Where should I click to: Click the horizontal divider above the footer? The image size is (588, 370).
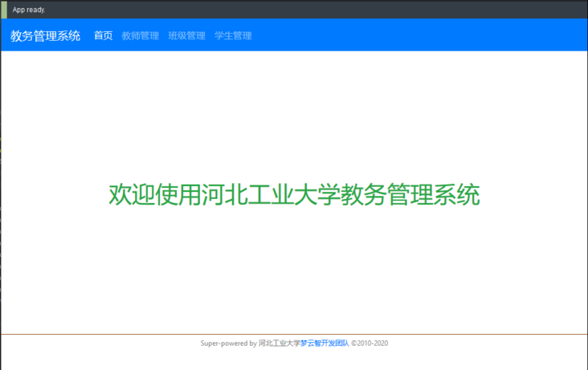tap(294, 333)
